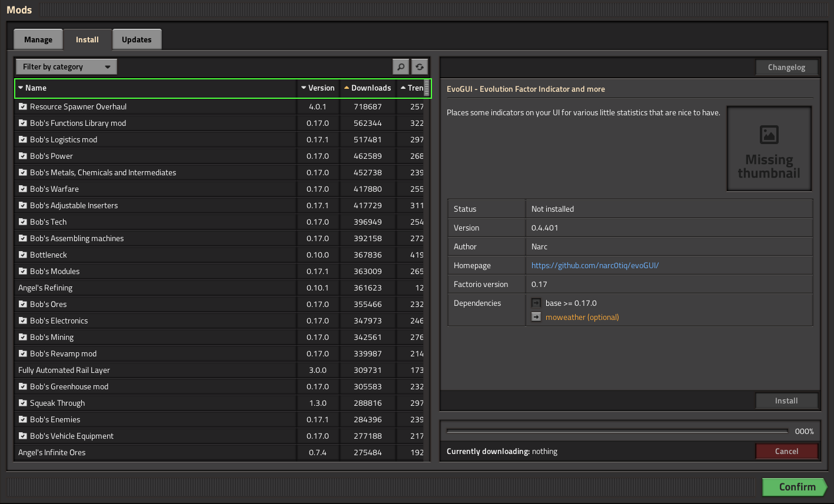The height and width of the screenshot is (504, 834).
Task: Click installed icon beside Resource Spawner Overhaul
Action: coord(23,106)
